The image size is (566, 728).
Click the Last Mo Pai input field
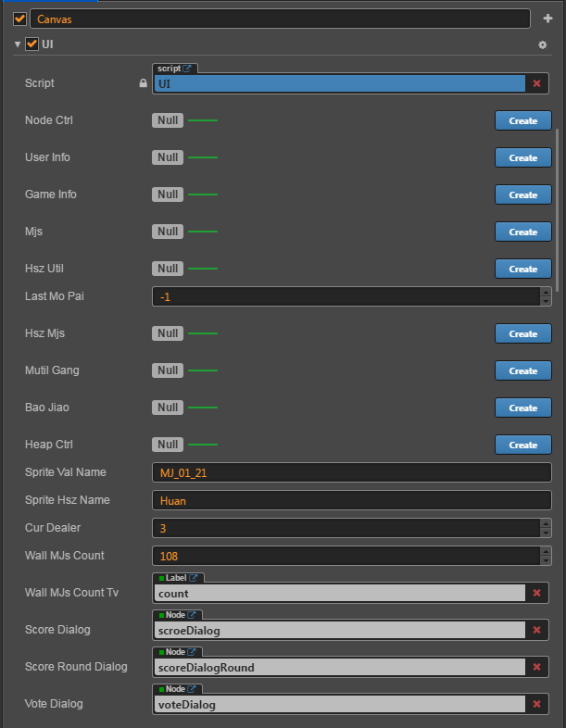tap(346, 296)
